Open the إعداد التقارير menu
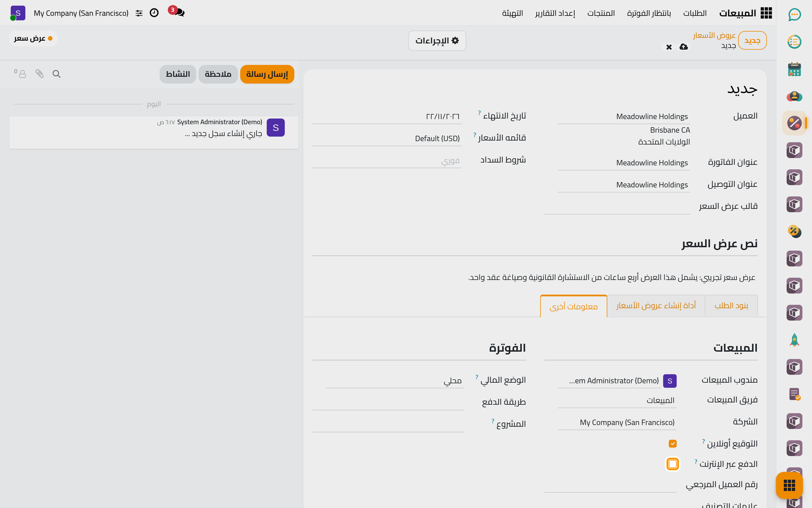The image size is (812, 508). [555, 13]
